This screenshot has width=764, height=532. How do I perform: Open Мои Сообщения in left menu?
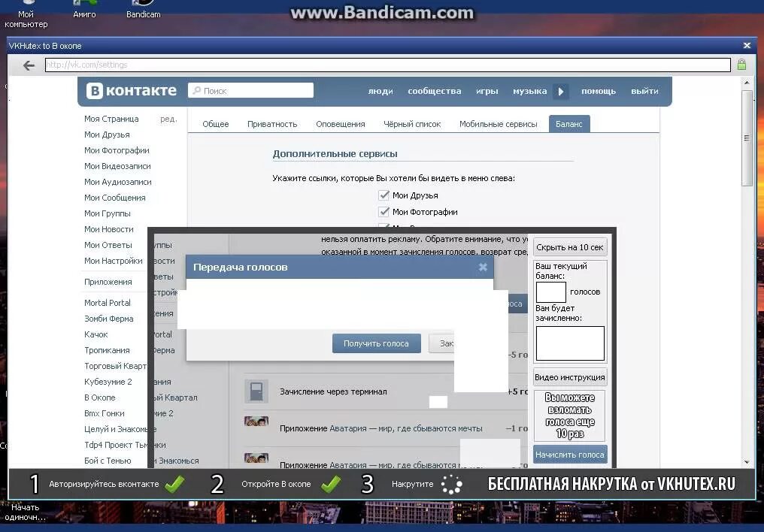click(115, 198)
